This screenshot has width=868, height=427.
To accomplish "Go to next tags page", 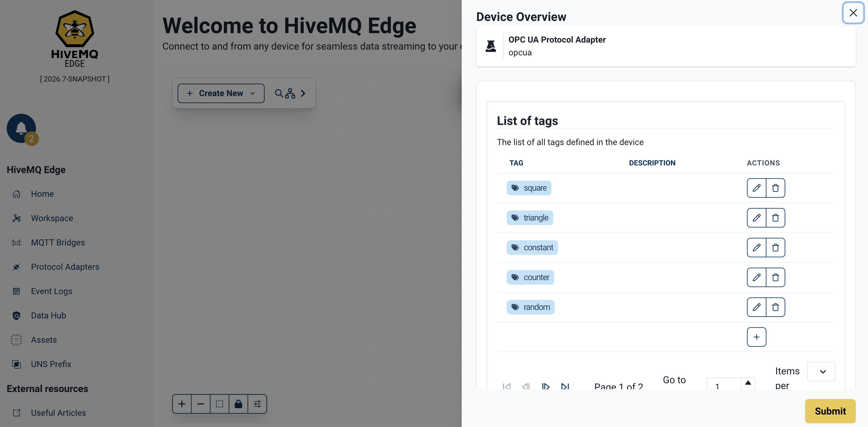I will (546, 386).
